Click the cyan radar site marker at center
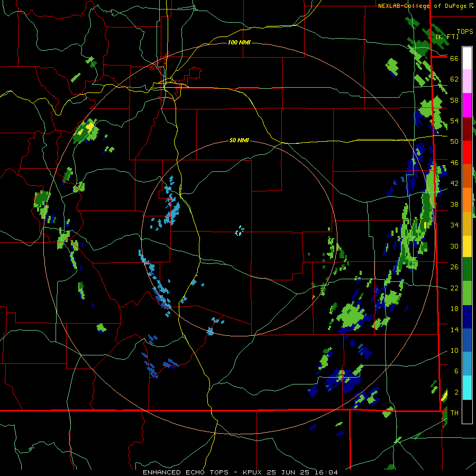This screenshot has width=476, height=476. 240,231
